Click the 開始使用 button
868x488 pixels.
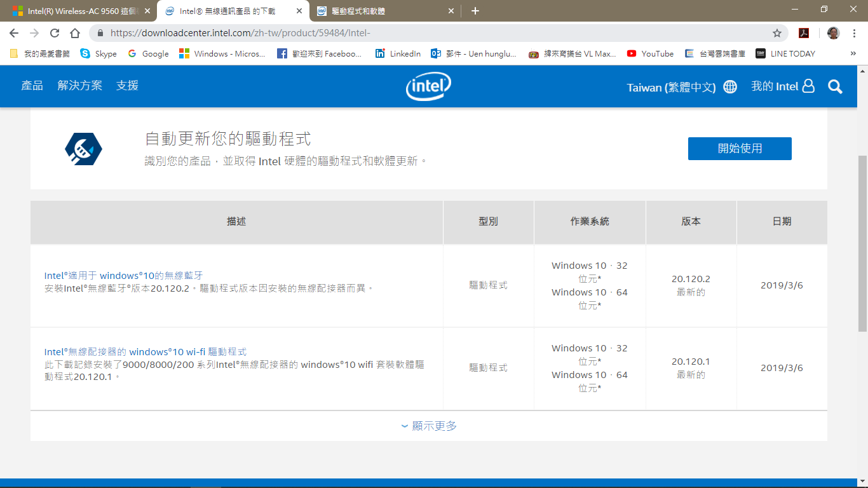[x=740, y=149]
